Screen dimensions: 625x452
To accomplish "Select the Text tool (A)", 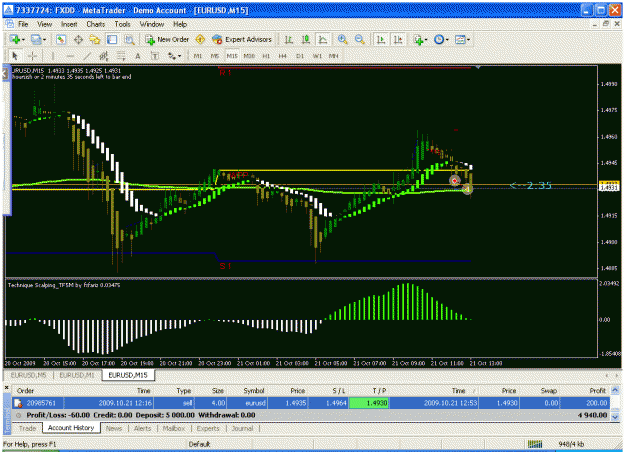I will coord(138,56).
